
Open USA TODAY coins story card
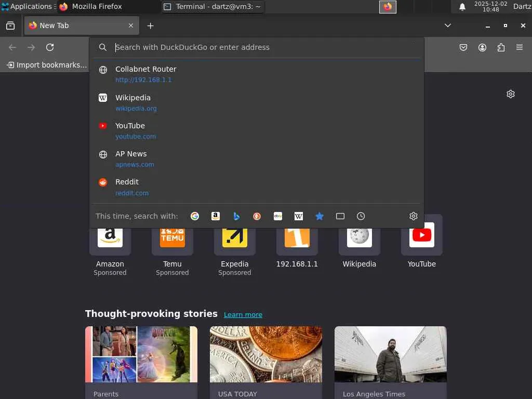(x=266, y=362)
